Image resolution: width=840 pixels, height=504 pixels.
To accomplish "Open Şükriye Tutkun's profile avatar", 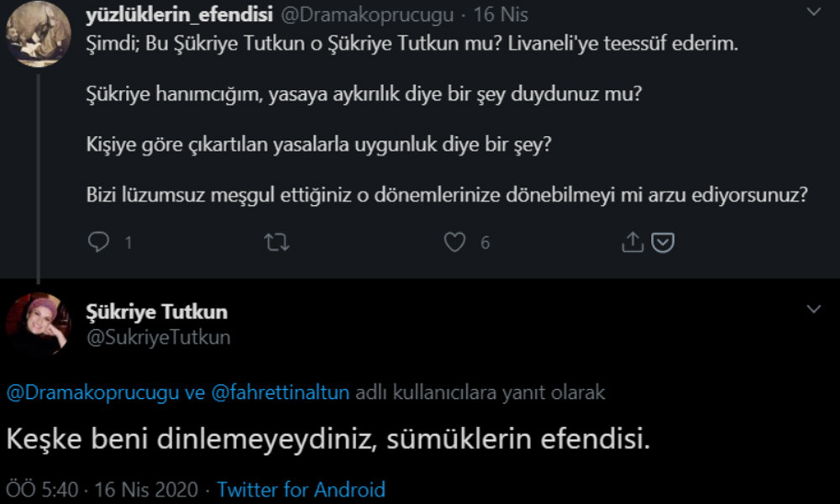I will [37, 325].
